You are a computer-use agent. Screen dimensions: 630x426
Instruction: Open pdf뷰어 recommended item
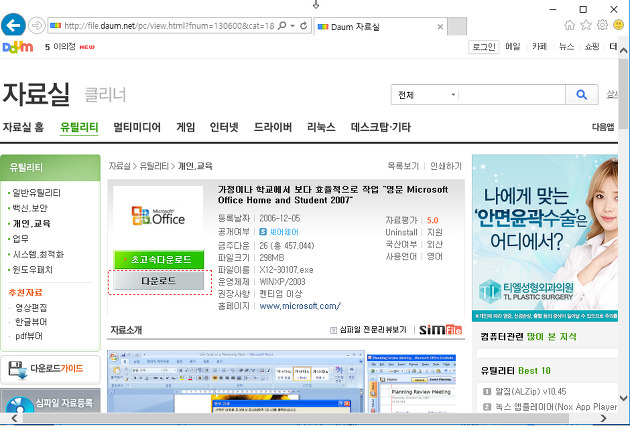(29, 336)
